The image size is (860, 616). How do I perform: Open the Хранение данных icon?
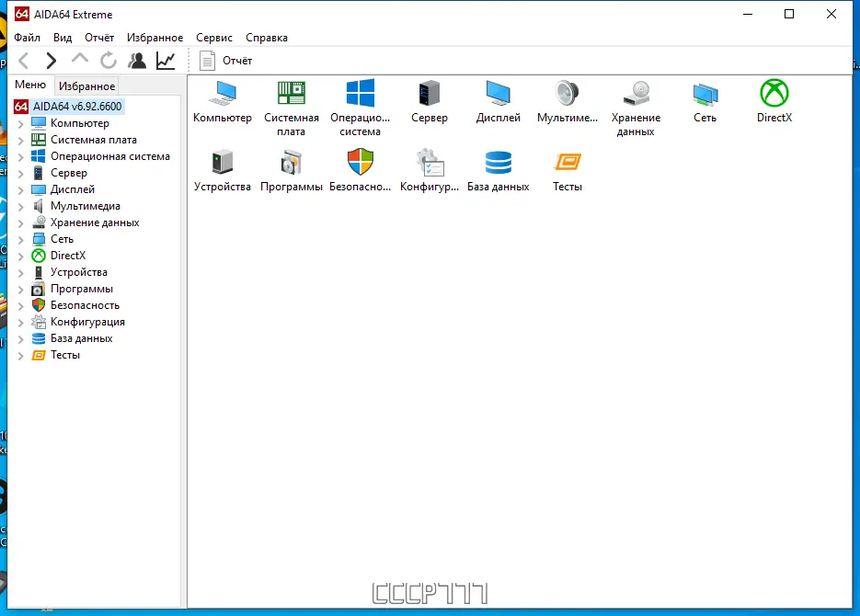(636, 97)
